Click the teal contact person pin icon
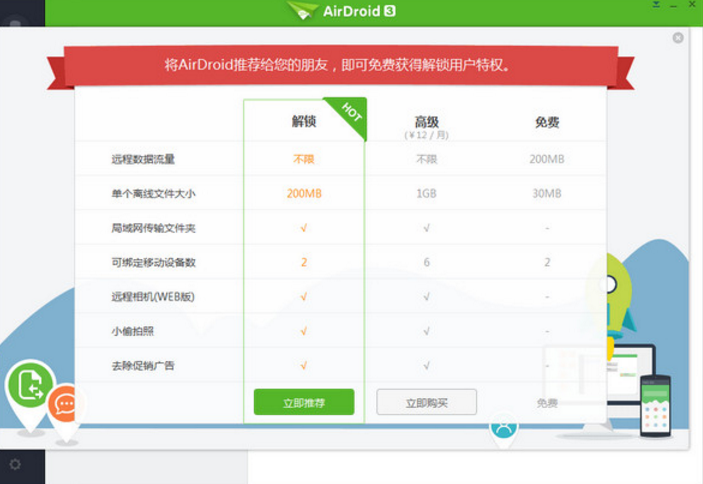This screenshot has width=703, height=484. 503,428
